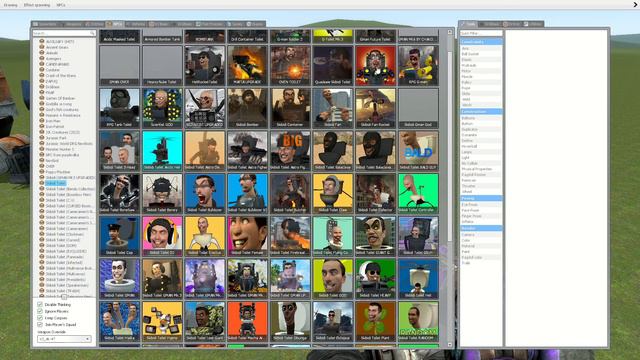Select the Skibidi Toilet Female icon

[x=247, y=236]
